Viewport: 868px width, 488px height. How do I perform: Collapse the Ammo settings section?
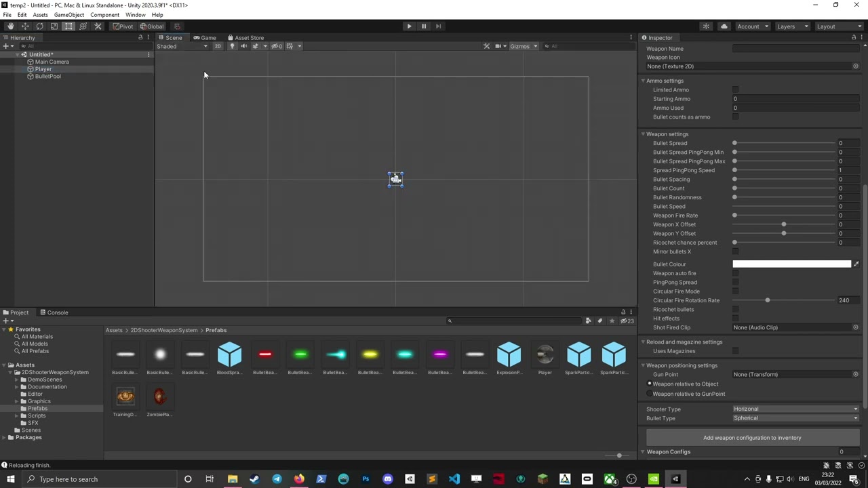click(x=643, y=81)
